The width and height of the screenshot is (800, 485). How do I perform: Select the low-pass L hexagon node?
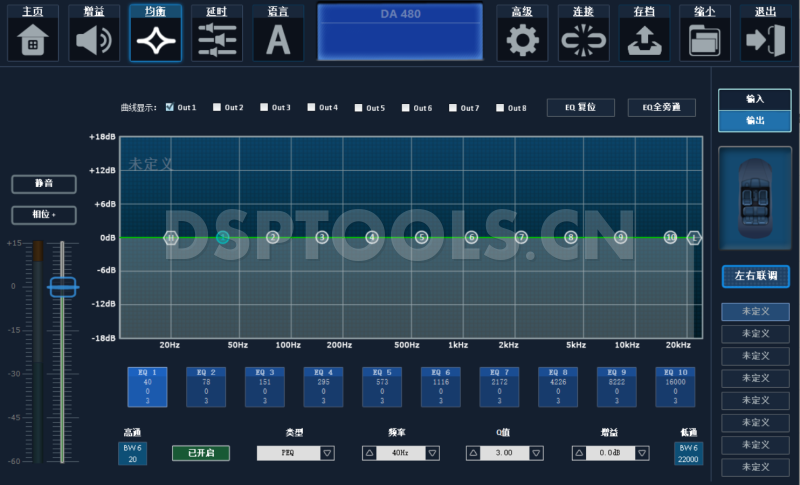tap(694, 238)
